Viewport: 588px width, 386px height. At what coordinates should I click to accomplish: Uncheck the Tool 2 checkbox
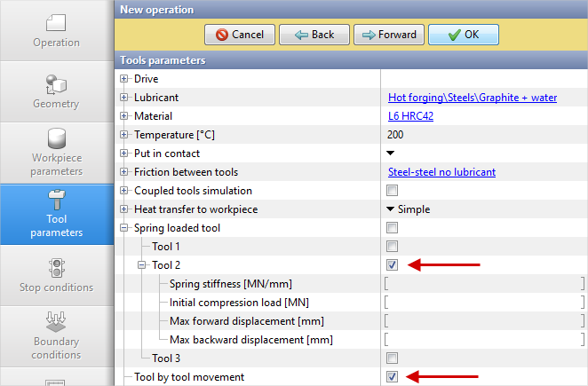(x=392, y=264)
